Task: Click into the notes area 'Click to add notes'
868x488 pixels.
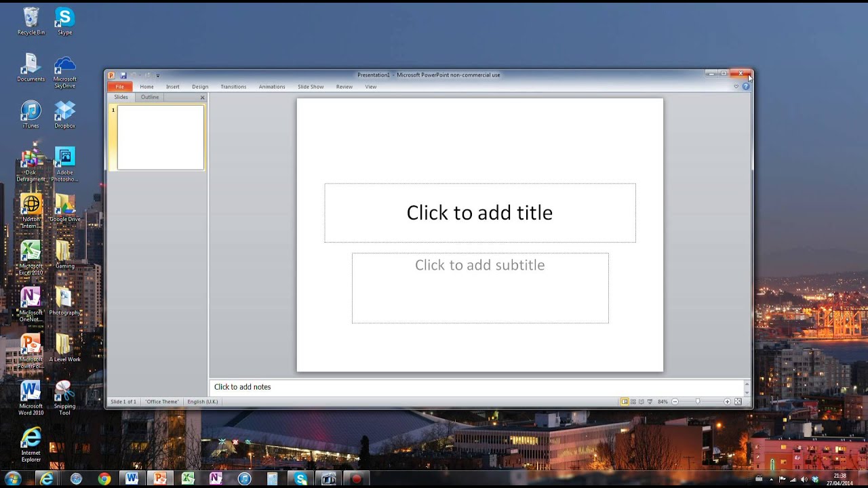Action: point(477,387)
